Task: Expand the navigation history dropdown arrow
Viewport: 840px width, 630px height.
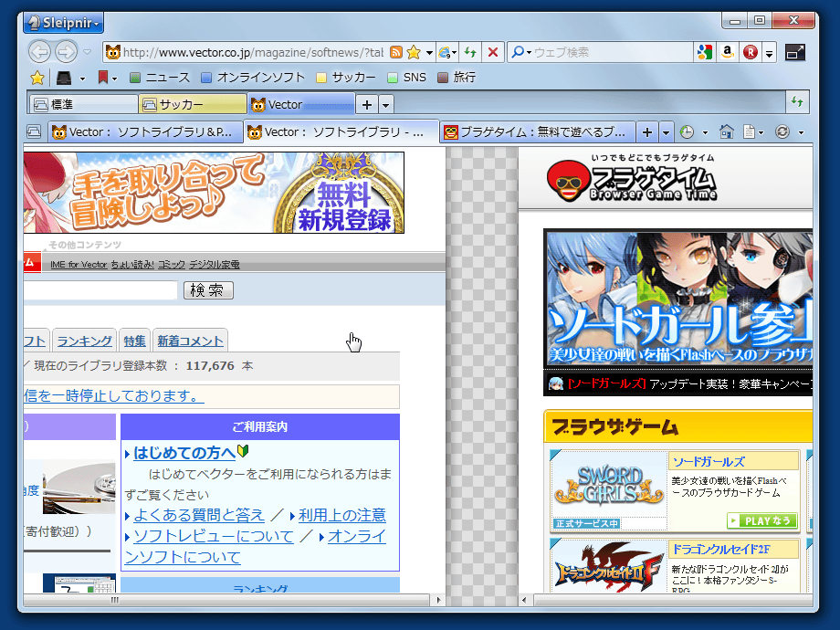Action: pos(87,52)
